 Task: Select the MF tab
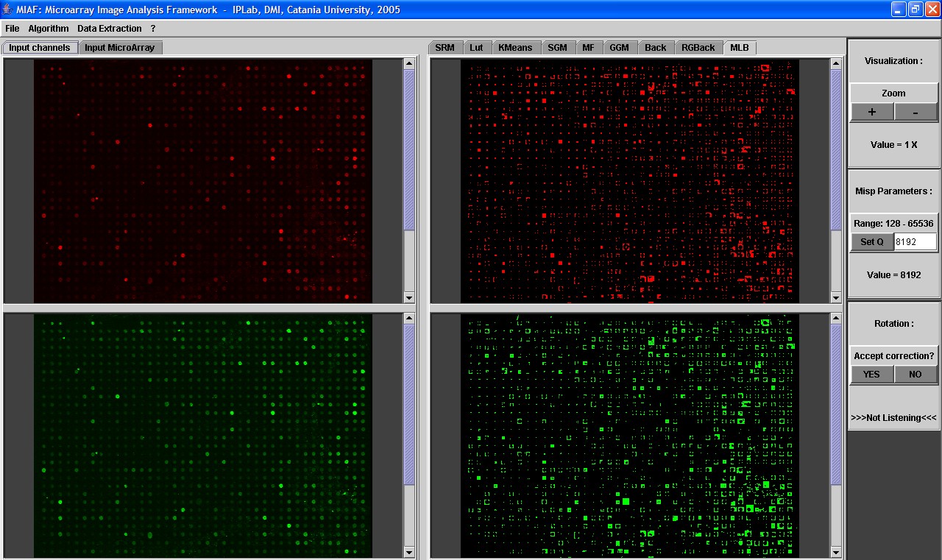pos(588,48)
